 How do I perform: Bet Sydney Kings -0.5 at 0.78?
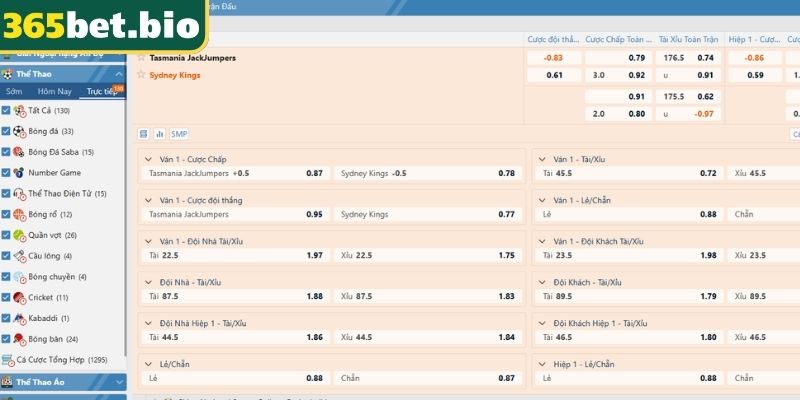point(428,173)
